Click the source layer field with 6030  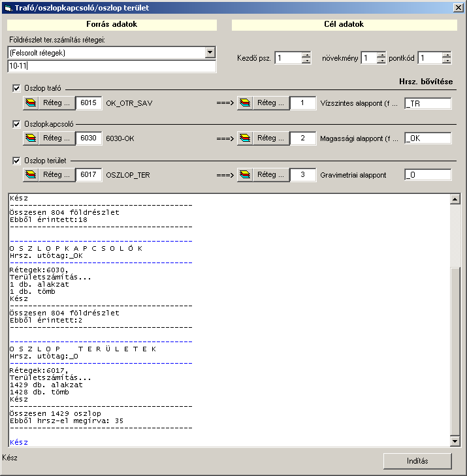[89, 138]
